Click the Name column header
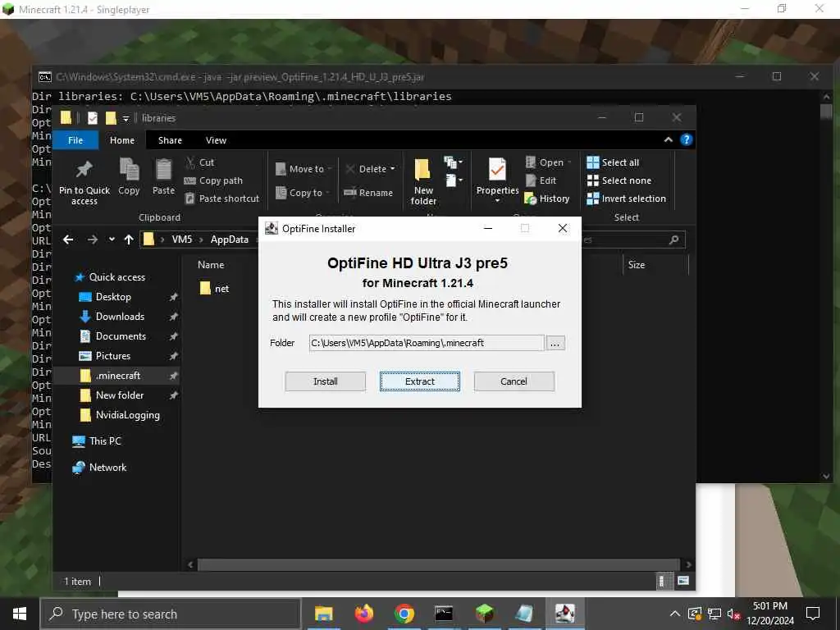The image size is (840, 630). point(211,265)
